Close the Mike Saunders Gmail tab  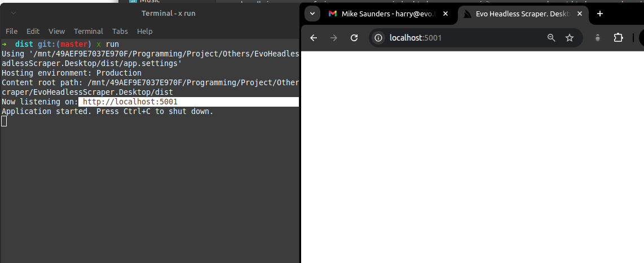pyautogui.click(x=445, y=14)
